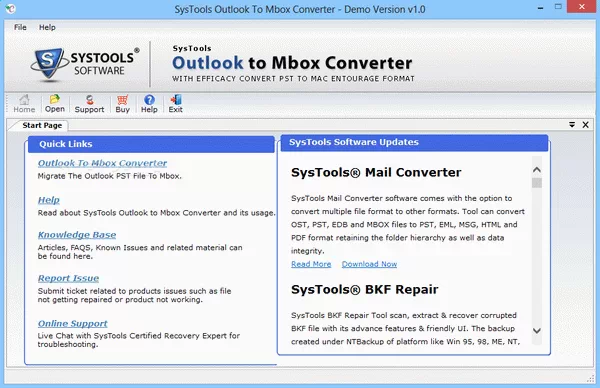
Task: Click the application icon in title bar
Action: [11, 8]
